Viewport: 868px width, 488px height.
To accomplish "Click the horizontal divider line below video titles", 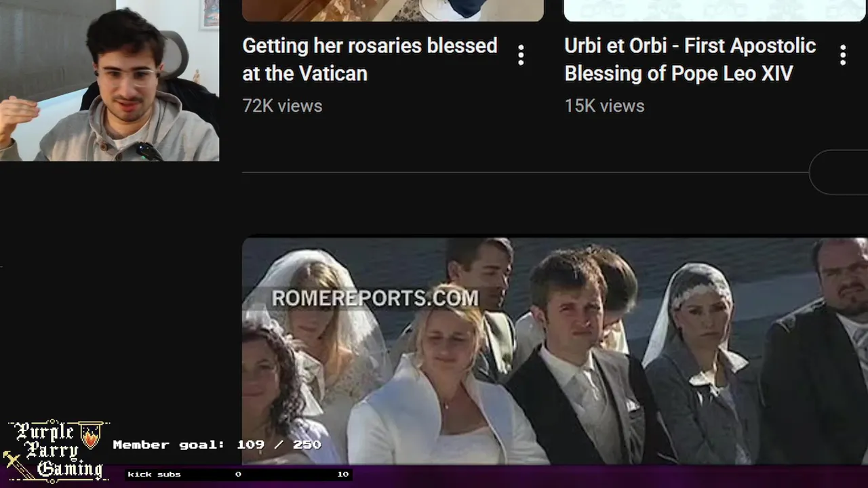I will 526,172.
